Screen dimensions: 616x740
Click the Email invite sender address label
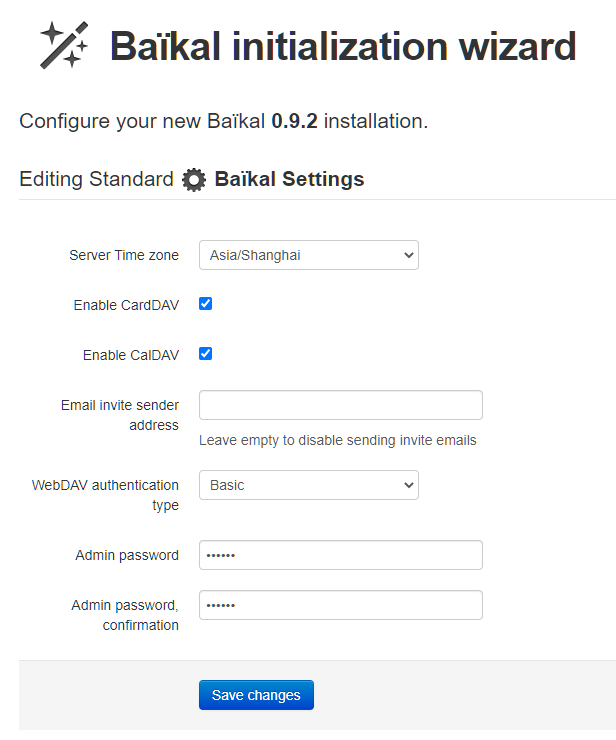pos(120,415)
